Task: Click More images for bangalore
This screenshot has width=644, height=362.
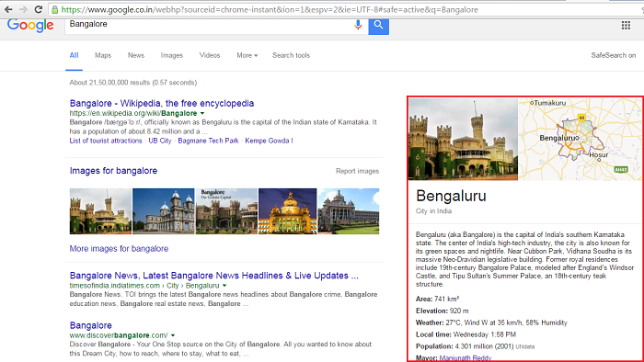Action: pos(119,249)
